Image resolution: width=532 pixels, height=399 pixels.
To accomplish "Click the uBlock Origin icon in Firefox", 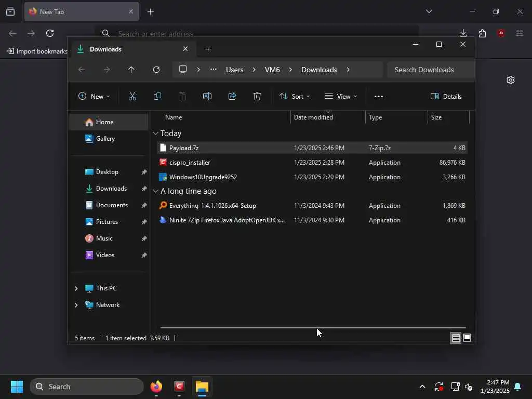I will click(x=501, y=33).
